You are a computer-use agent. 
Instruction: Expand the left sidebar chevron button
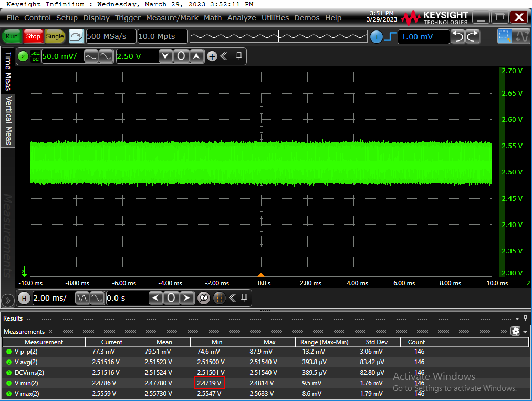[x=7, y=301]
